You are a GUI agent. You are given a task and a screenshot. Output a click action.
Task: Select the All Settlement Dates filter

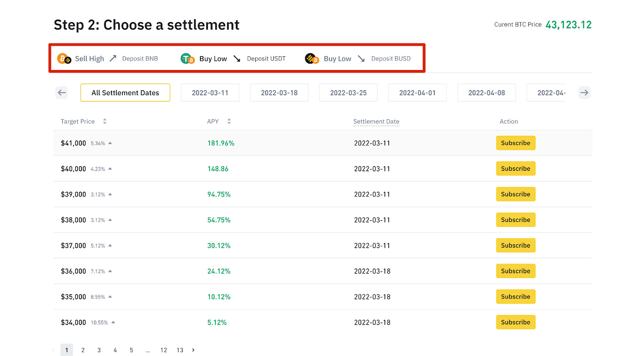pyautogui.click(x=125, y=93)
